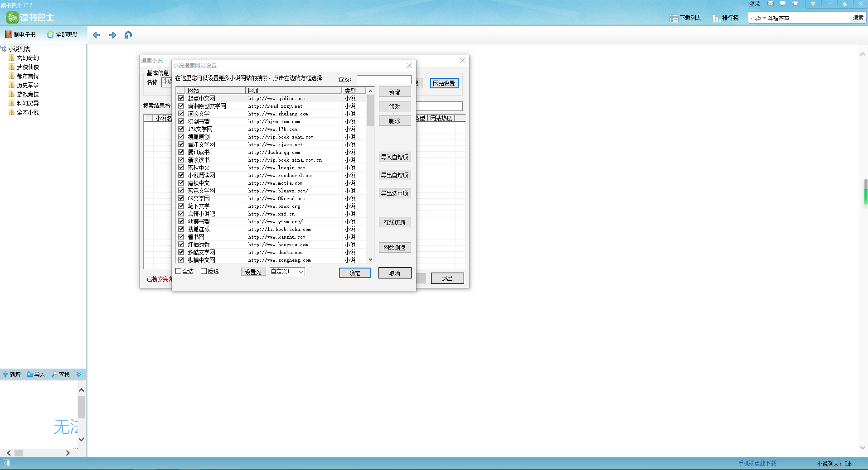Click the 查找 search input field
Viewport: 868px width, 470px height.
pyautogui.click(x=384, y=80)
